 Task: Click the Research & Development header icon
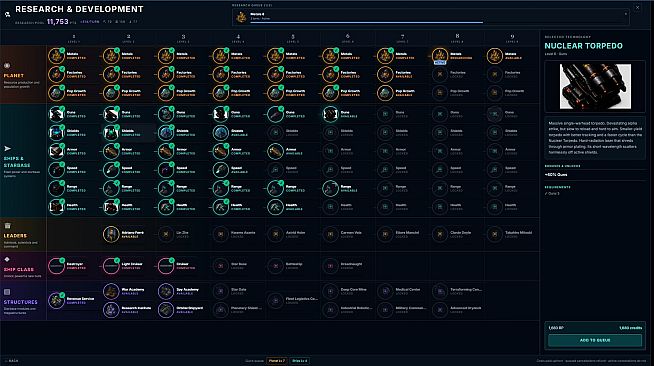[8, 14]
